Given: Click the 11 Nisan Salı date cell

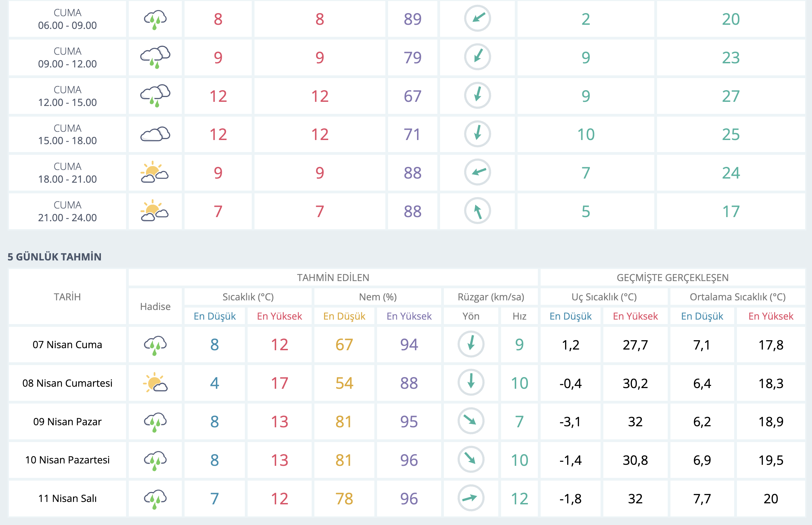Looking at the screenshot, I should (67, 498).
